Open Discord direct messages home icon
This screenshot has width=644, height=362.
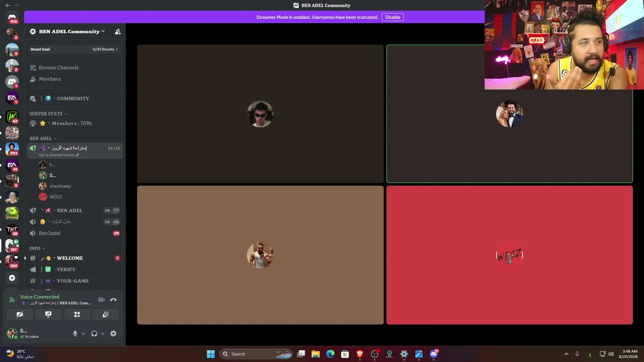tap(12, 18)
